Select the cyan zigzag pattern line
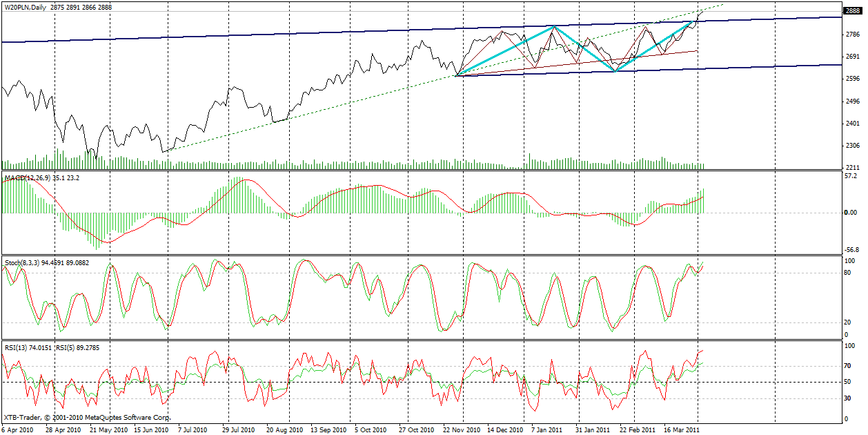868x435 pixels. click(x=585, y=49)
